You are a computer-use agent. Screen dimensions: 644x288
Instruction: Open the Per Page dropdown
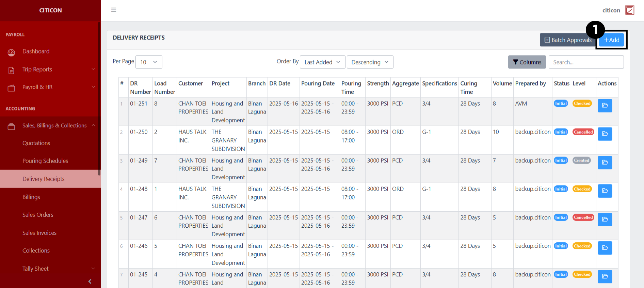(x=149, y=62)
